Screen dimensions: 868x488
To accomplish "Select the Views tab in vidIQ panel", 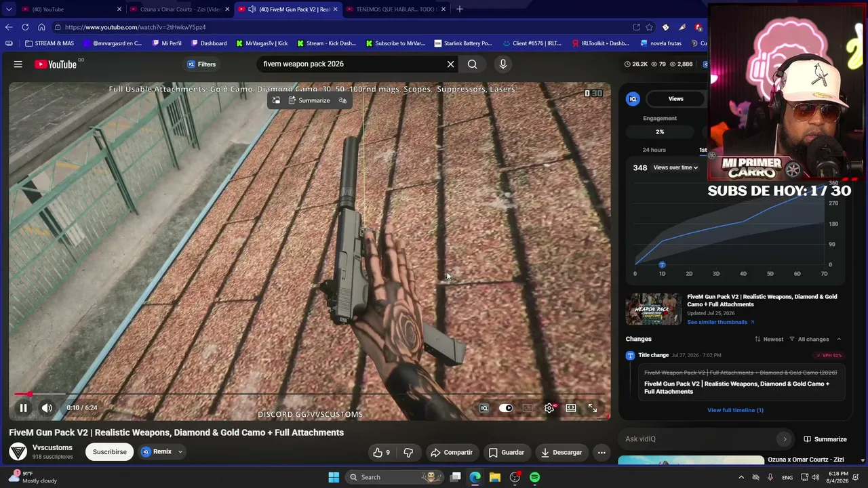I will click(x=675, y=99).
